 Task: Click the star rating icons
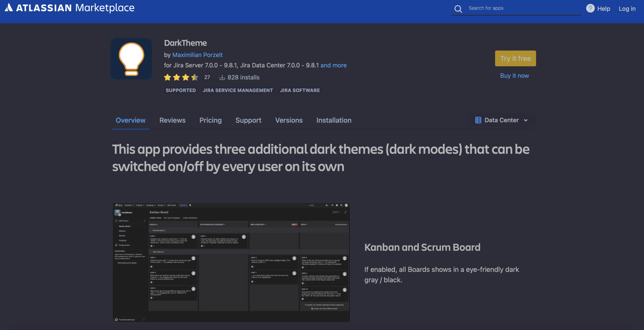click(181, 78)
